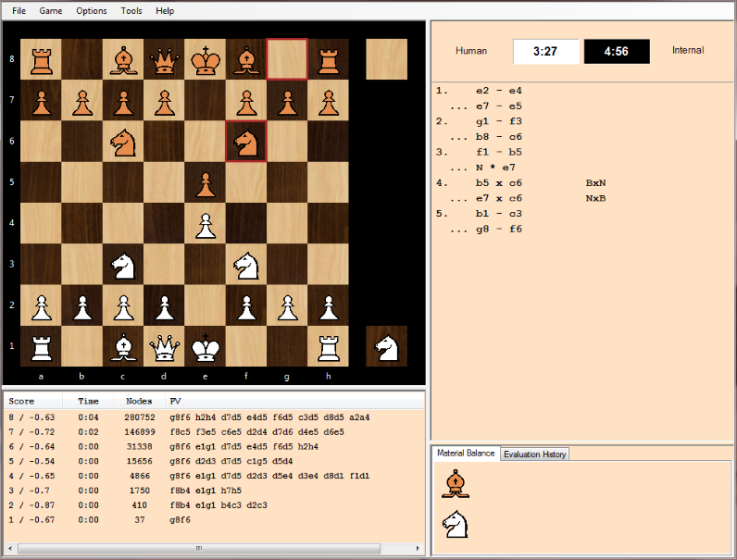
Task: Select the white bishop on c1
Action: point(123,346)
